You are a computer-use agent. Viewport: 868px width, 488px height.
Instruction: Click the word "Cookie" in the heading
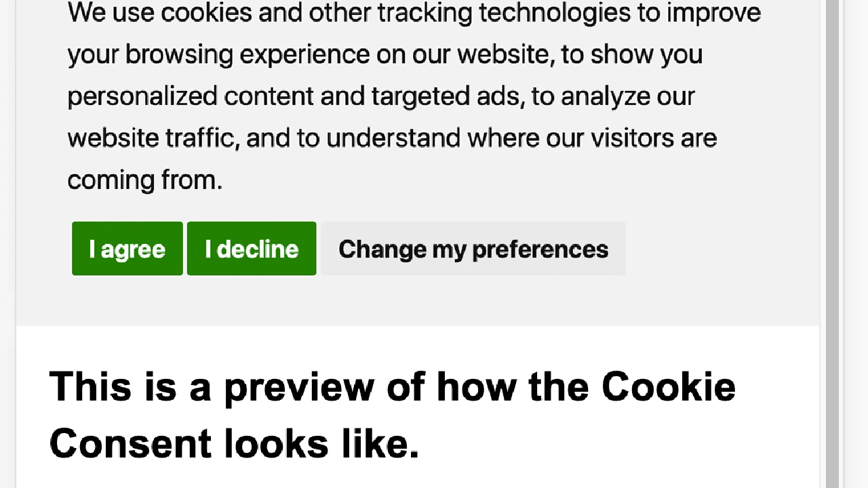coord(668,387)
